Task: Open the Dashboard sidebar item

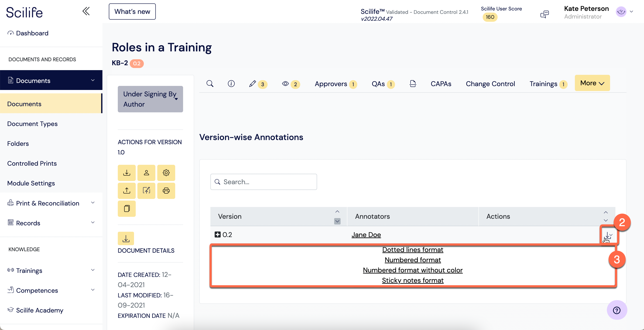Action: 28,33
